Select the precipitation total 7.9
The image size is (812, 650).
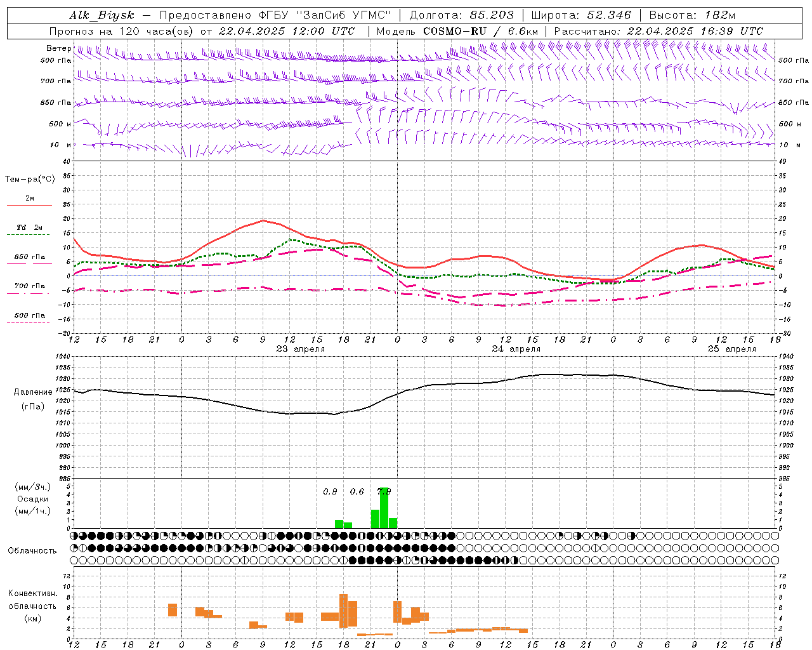click(x=384, y=492)
